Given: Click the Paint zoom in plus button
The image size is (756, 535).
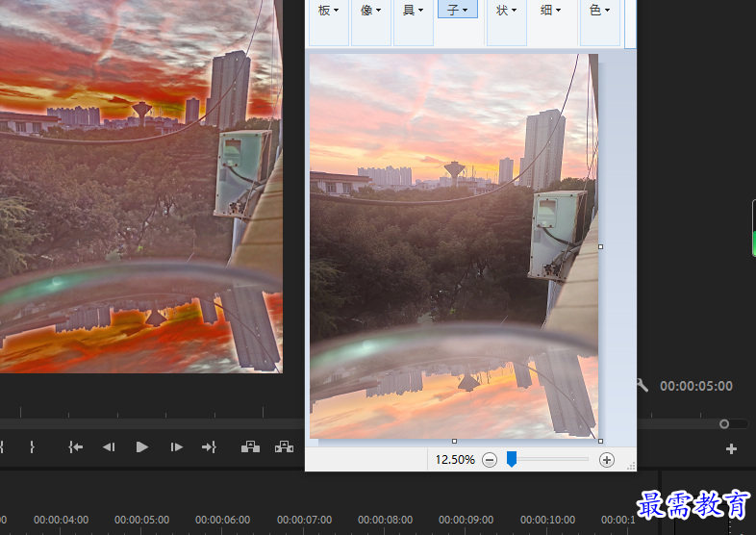Looking at the screenshot, I should tap(607, 460).
